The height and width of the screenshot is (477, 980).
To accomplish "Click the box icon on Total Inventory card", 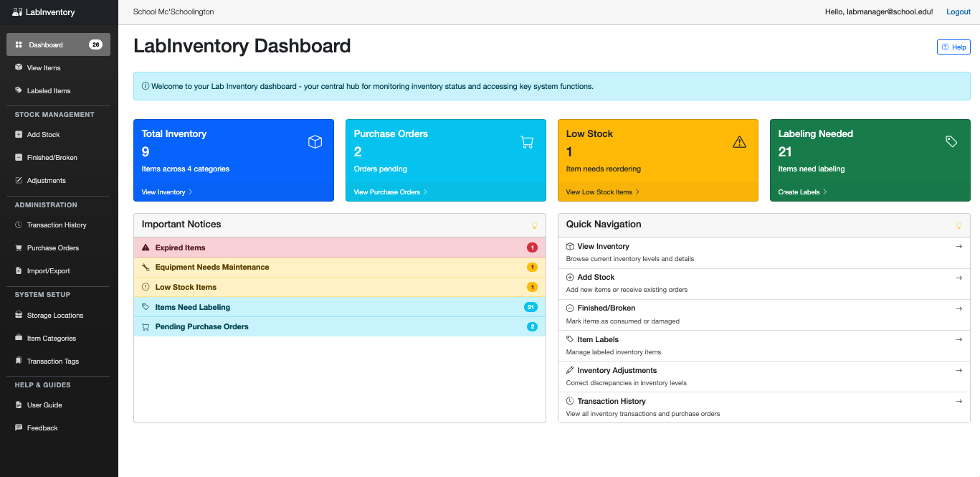I will coord(315,142).
